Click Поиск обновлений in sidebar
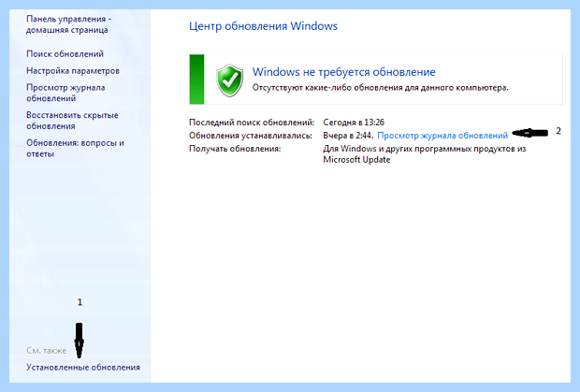Viewport: 580px width, 392px height. (65, 54)
